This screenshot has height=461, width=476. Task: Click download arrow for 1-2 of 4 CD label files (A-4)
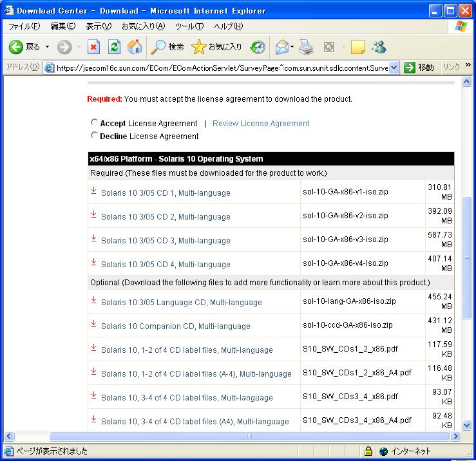click(x=94, y=372)
